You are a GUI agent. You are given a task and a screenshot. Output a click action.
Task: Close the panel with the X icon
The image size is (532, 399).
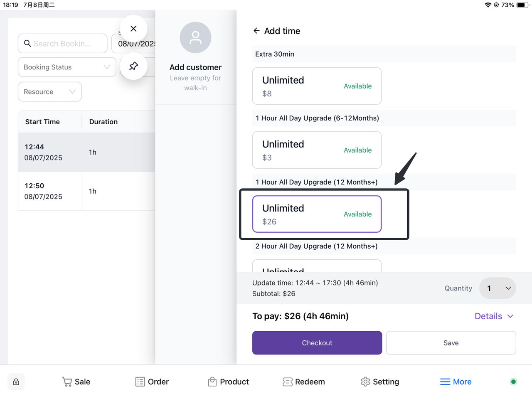[x=133, y=29]
